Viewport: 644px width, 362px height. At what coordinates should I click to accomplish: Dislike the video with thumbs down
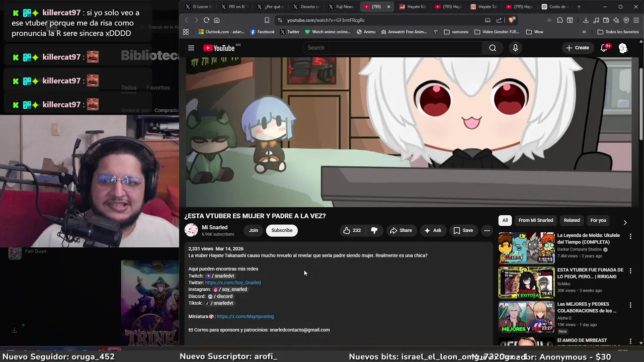coord(374,230)
